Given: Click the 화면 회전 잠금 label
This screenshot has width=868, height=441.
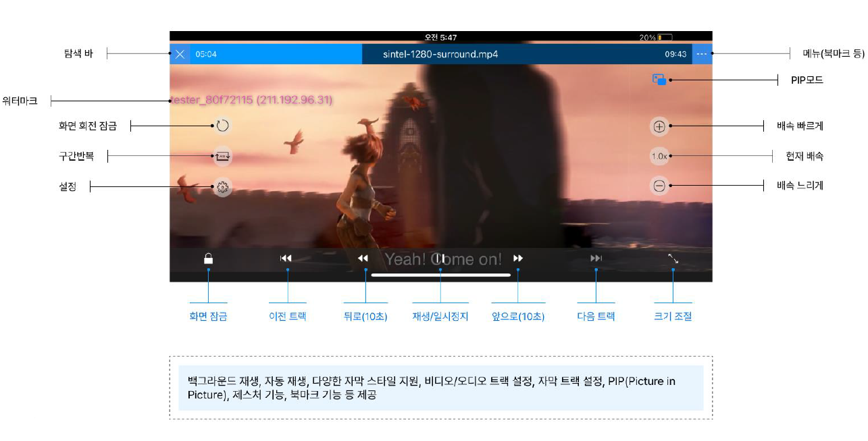Looking at the screenshot, I should coord(88,126).
